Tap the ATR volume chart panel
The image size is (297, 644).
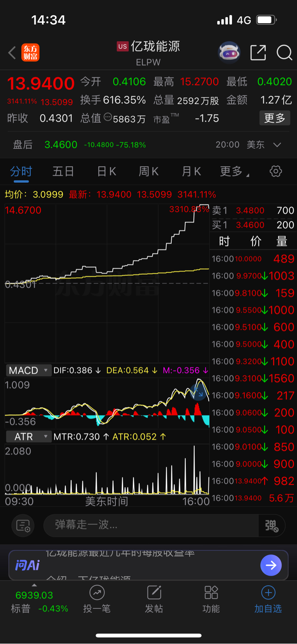point(107,469)
